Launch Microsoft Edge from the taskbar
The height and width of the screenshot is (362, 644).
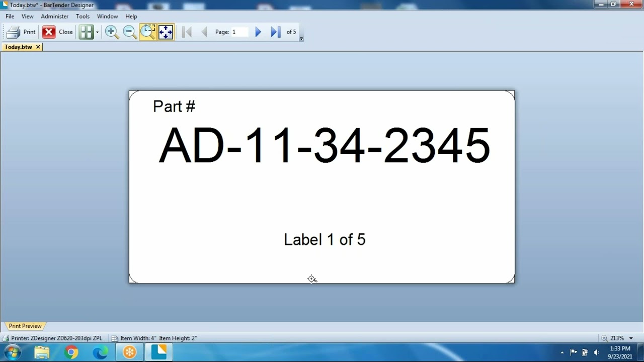click(101, 352)
